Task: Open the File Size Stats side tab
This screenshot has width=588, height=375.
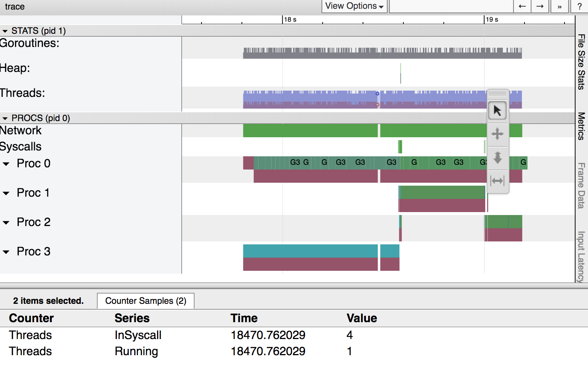Action: tap(581, 62)
